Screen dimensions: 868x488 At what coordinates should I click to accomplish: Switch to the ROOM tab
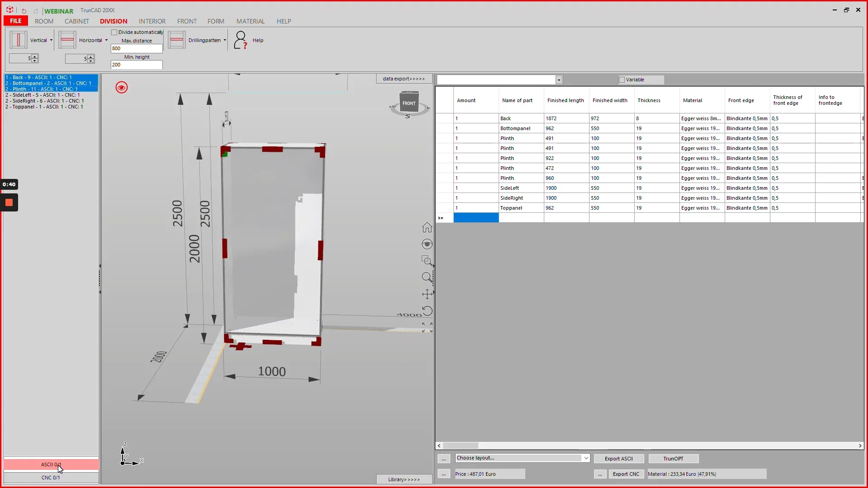click(x=44, y=21)
